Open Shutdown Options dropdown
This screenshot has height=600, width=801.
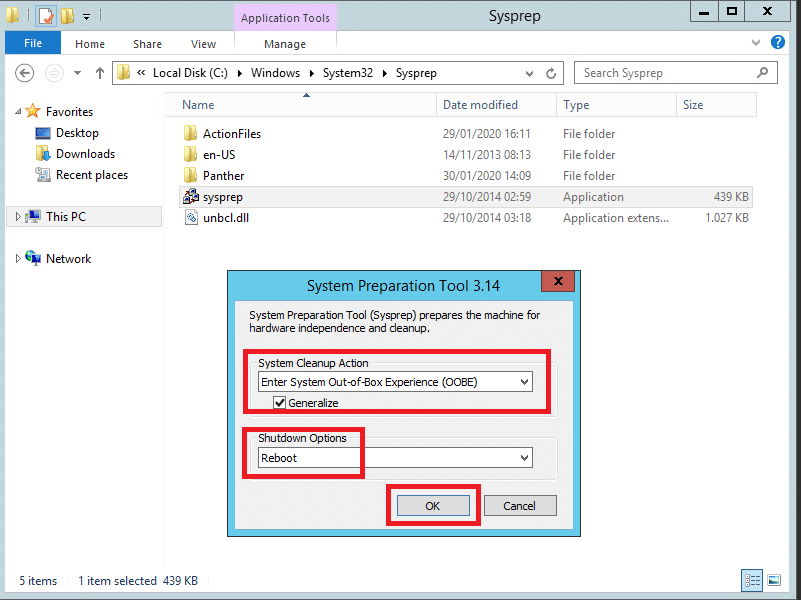[524, 458]
